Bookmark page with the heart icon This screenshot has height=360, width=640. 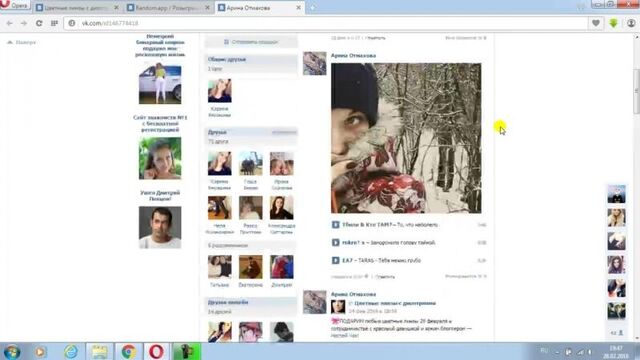pyautogui.click(x=596, y=23)
